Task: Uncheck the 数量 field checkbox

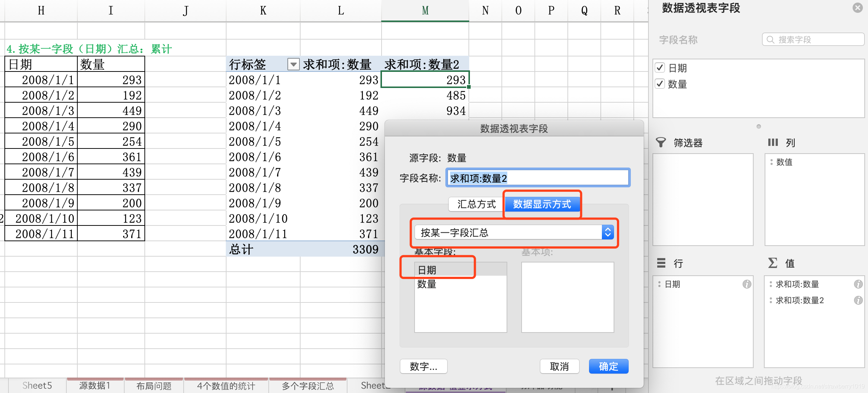Action: 660,84
